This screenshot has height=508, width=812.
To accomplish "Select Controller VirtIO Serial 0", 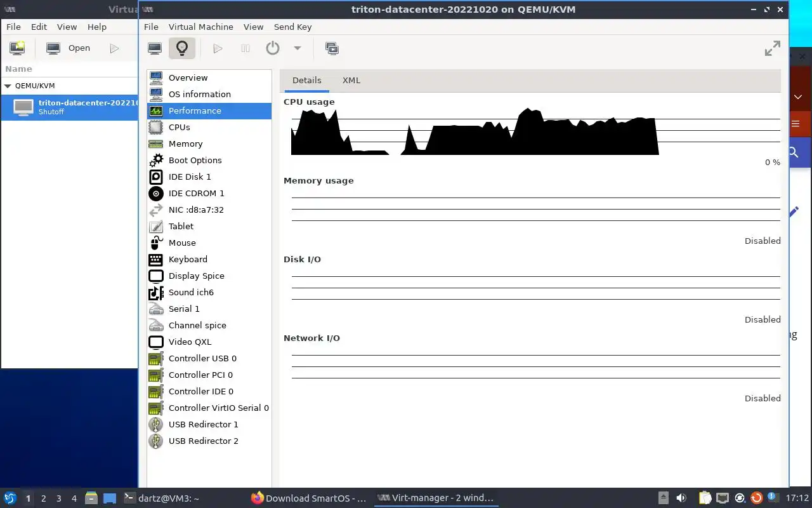I will (x=209, y=408).
